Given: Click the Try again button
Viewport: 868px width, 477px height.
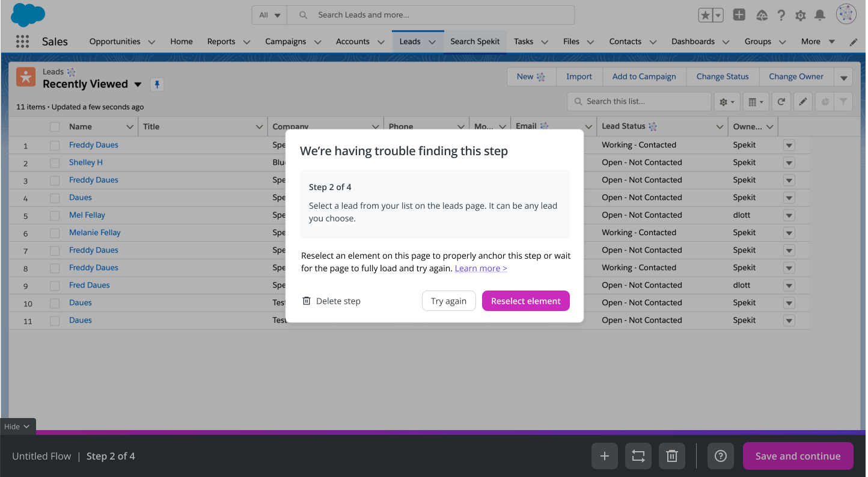Looking at the screenshot, I should [448, 301].
